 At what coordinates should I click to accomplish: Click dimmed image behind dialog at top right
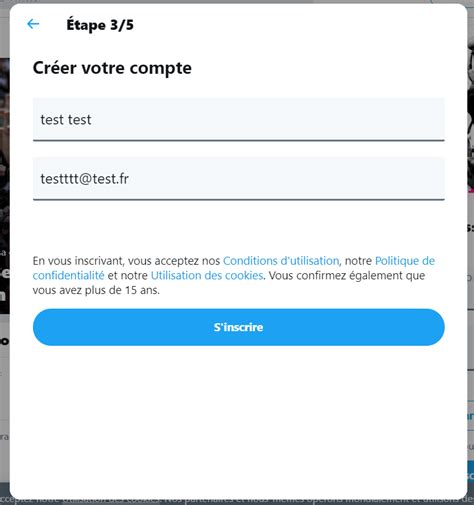tap(470, 117)
